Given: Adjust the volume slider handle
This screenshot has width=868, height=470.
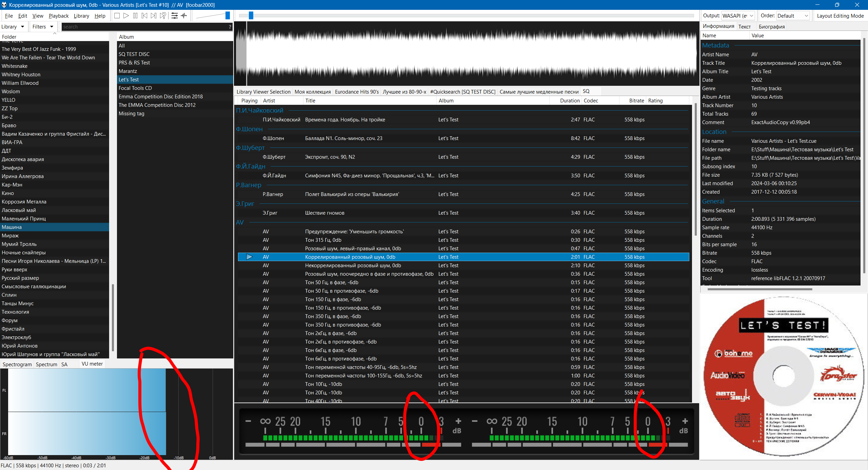Looking at the screenshot, I should pos(228,16).
